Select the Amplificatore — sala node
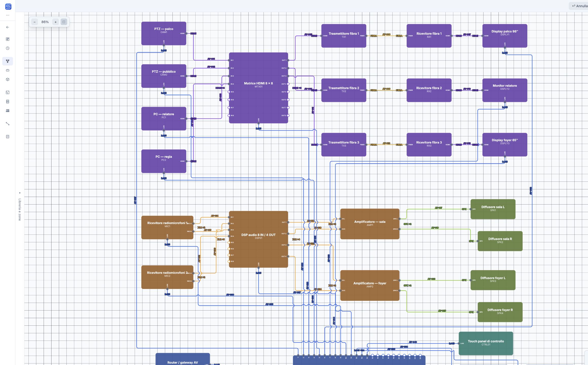588x365 pixels. coord(370,224)
